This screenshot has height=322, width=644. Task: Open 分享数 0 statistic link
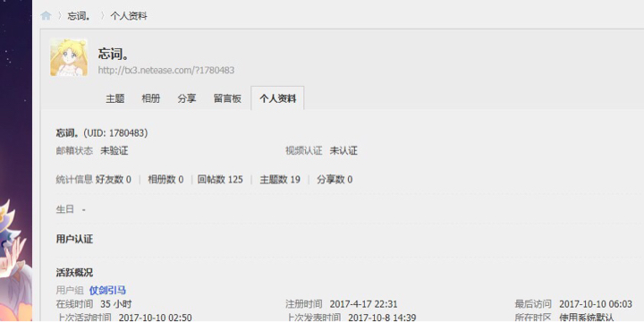pos(335,180)
